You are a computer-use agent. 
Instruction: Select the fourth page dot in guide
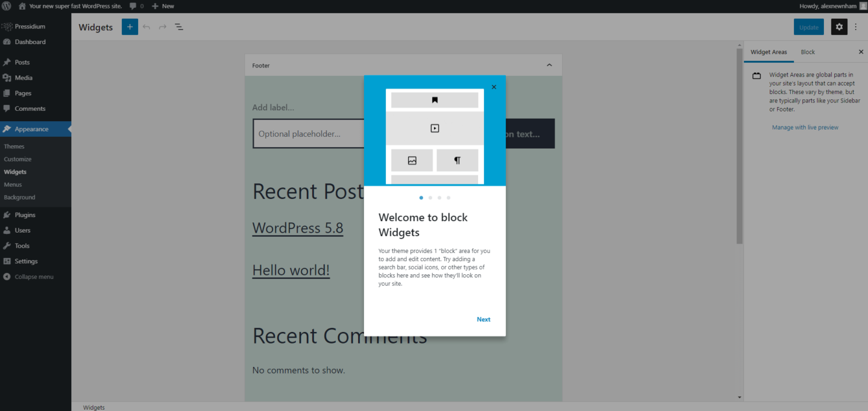[448, 198]
